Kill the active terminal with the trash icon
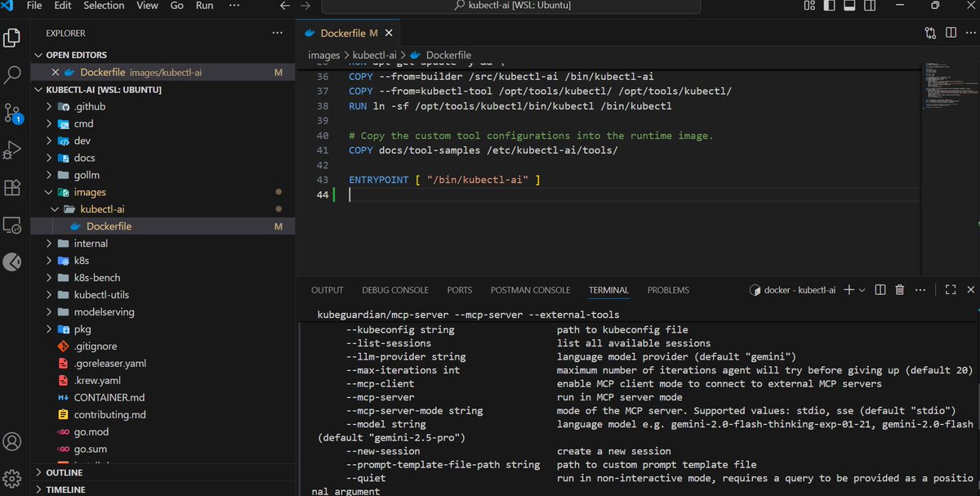The height and width of the screenshot is (496, 980). pos(899,289)
